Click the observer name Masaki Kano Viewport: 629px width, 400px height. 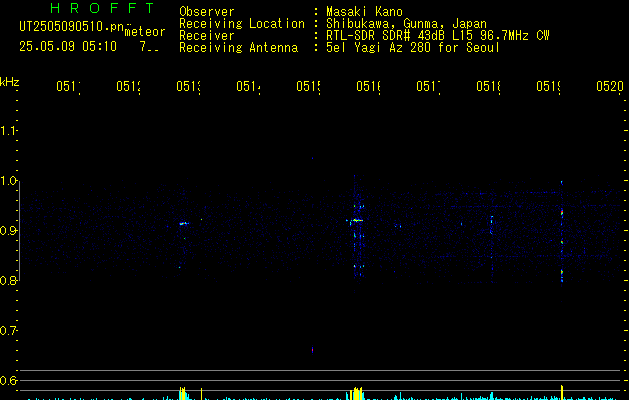point(364,12)
